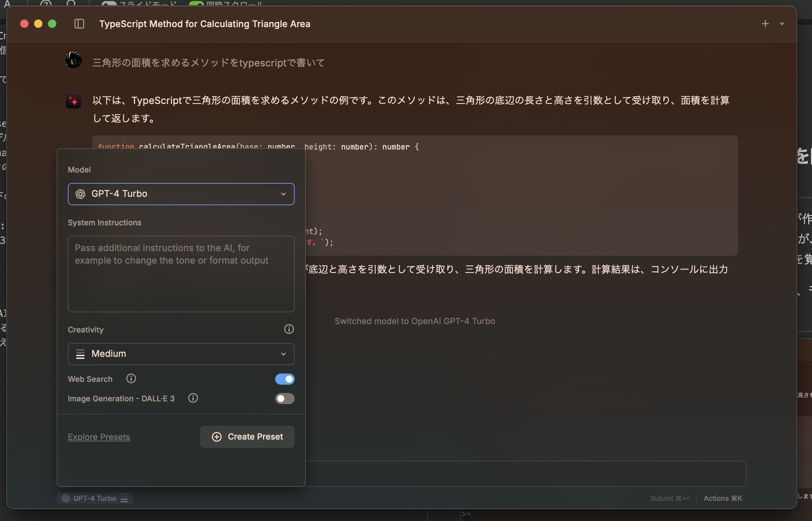Open the Explore Presets link
Image resolution: width=812 pixels, height=521 pixels.
tap(99, 437)
